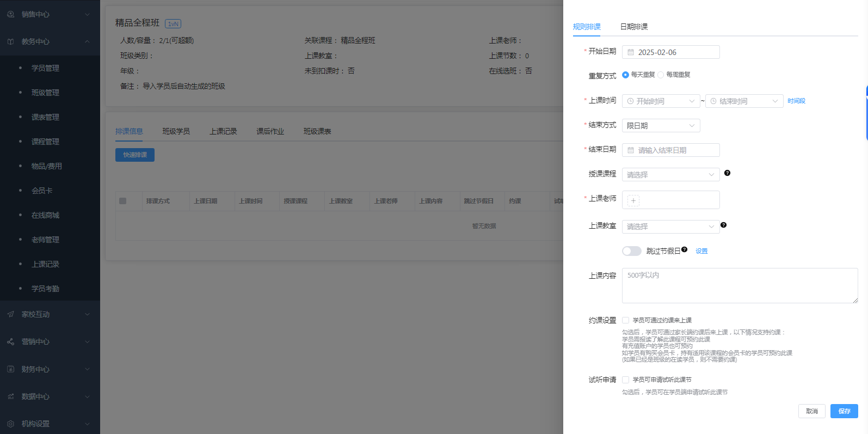The height and width of the screenshot is (434, 868).
Task: Click the 快速排课 button
Action: tap(135, 155)
